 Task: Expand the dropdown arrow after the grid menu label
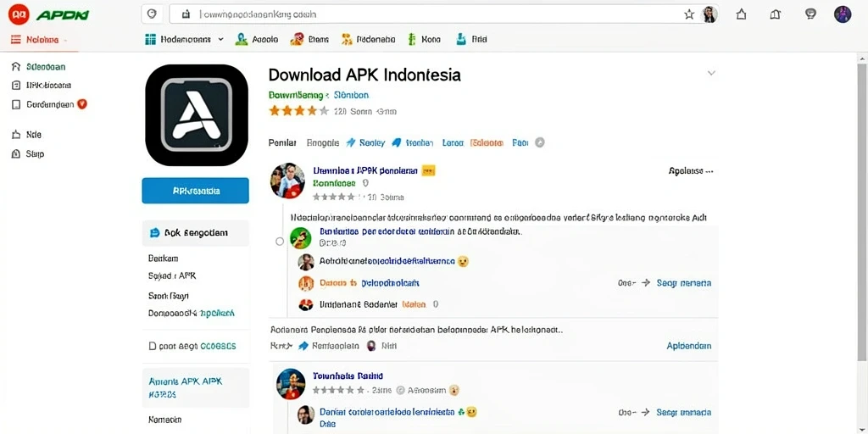click(x=220, y=39)
